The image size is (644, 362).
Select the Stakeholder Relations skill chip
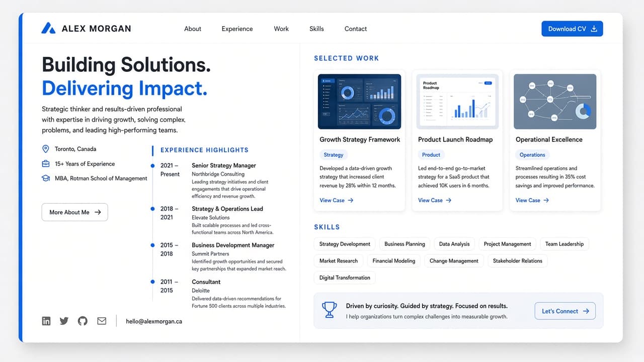pyautogui.click(x=518, y=261)
